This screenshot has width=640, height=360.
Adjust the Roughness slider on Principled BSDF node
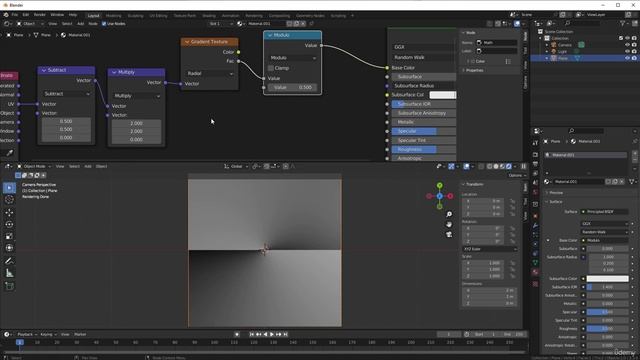click(x=424, y=149)
